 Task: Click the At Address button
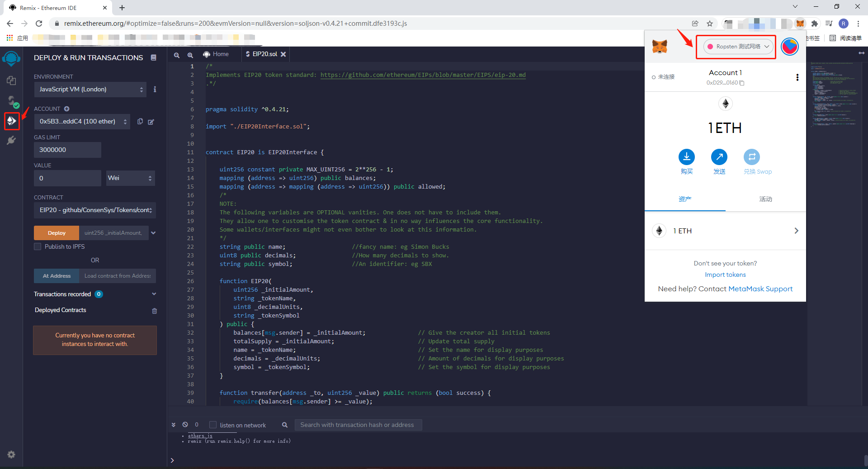[57, 276]
